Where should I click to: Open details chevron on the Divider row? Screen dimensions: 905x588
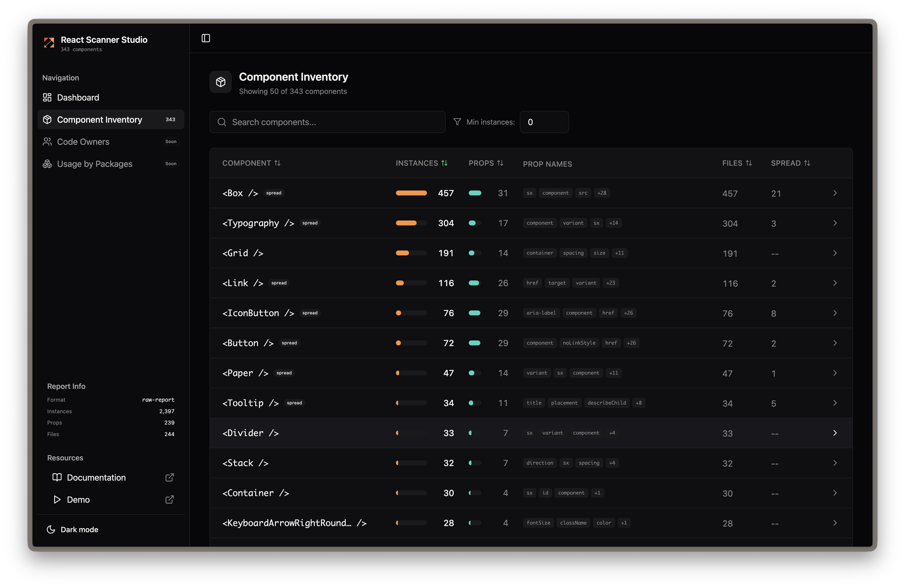835,433
